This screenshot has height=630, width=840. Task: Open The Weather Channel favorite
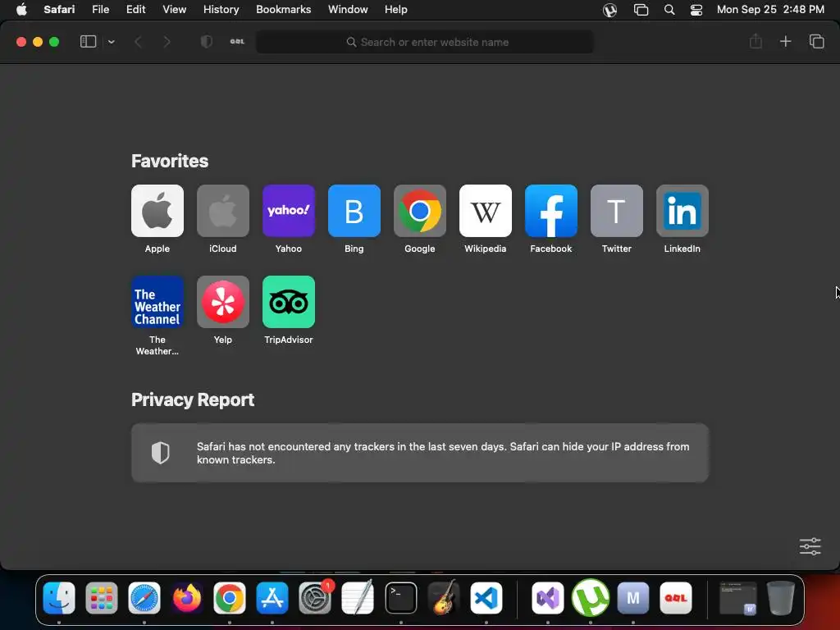[x=157, y=302]
